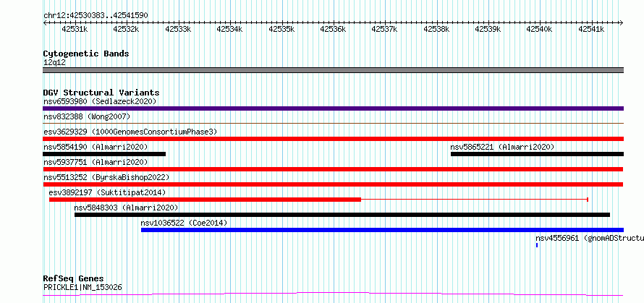644x303 pixels.
Task: Open esv3892197 (Suktitipat2014) variant label
Action: pyautogui.click(x=107, y=192)
